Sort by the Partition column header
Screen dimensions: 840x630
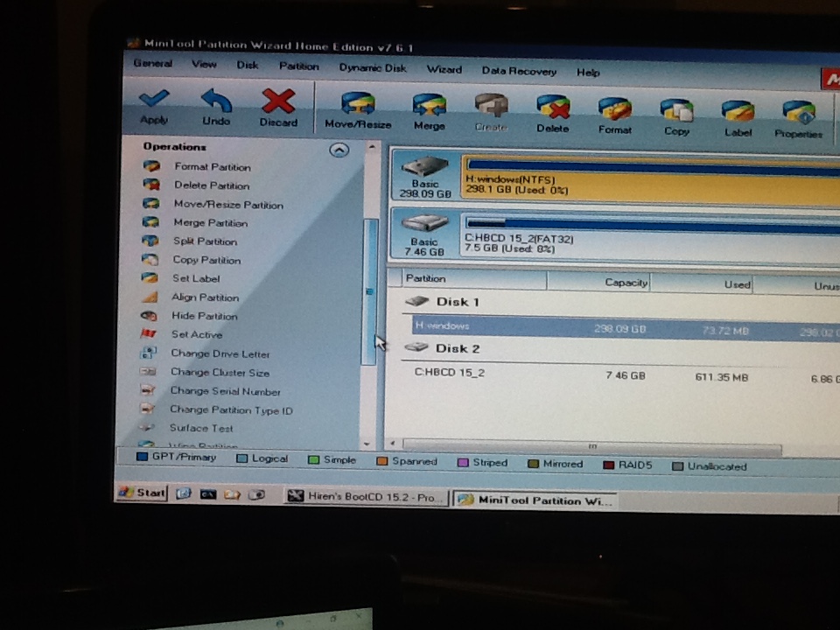[474, 278]
